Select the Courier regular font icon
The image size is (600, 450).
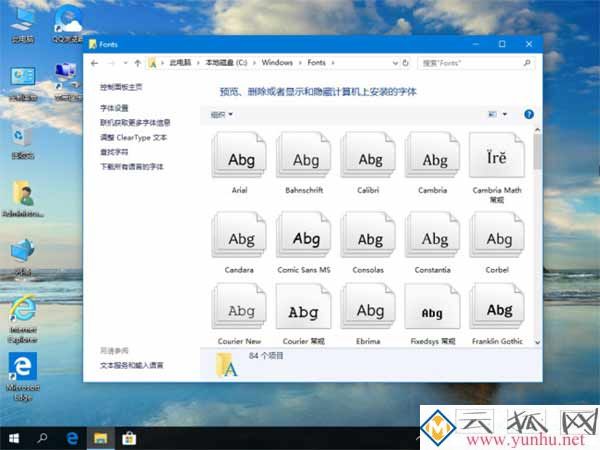pyautogui.click(x=303, y=306)
